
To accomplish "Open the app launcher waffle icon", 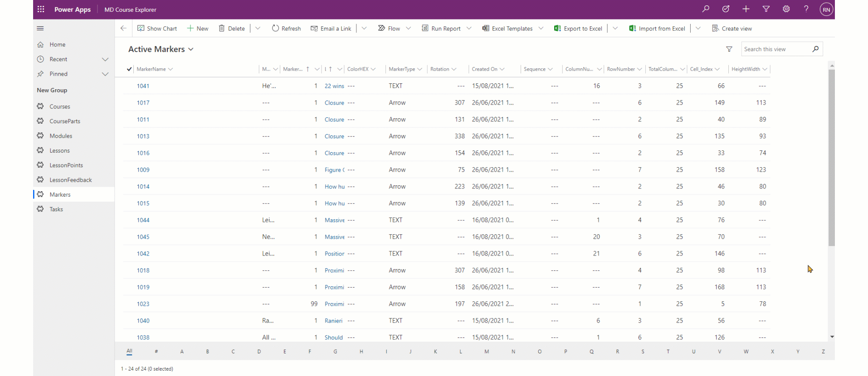I will [x=41, y=9].
